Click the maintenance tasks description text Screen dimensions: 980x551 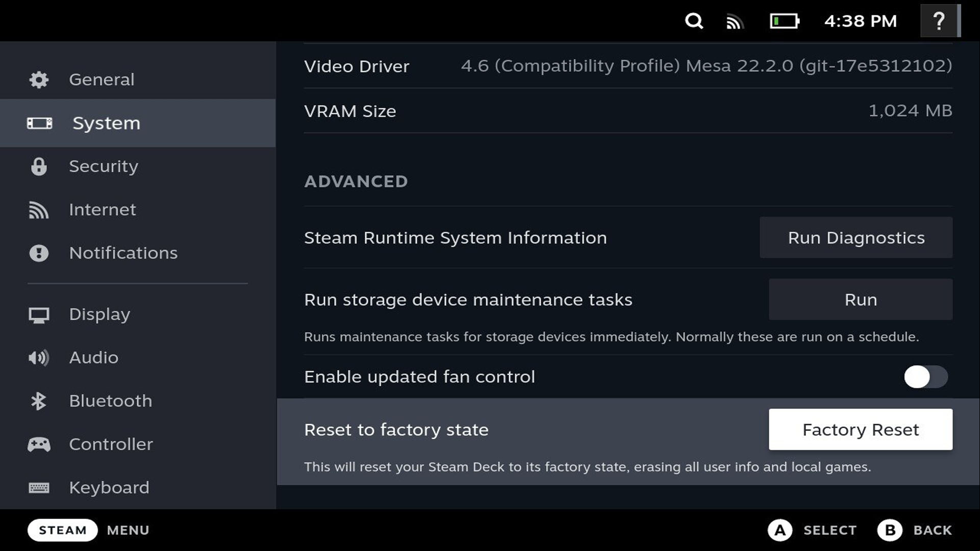[612, 337]
